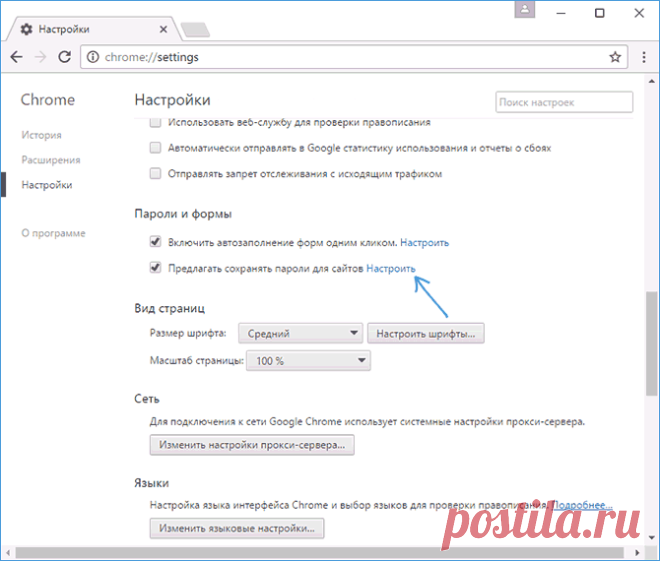
Task: Click the scroll up arrow
Action: (x=652, y=81)
